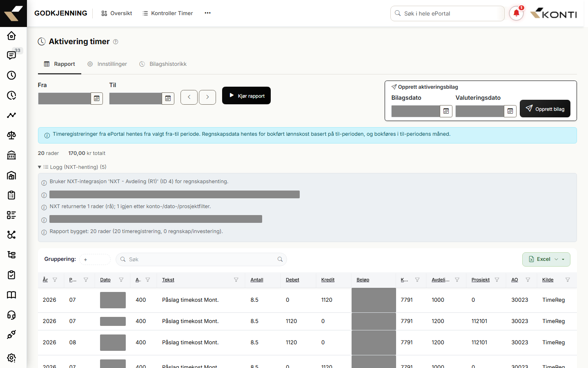Click the headset support icon in sidebar
The height and width of the screenshot is (368, 588).
(x=11, y=315)
